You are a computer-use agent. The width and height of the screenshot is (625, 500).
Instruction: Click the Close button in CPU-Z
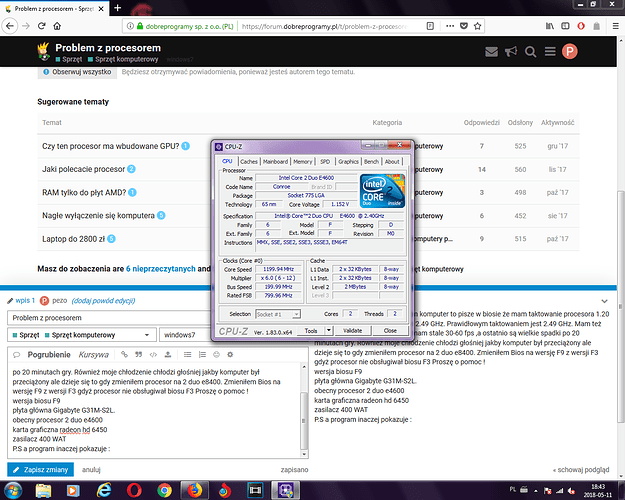tap(390, 331)
